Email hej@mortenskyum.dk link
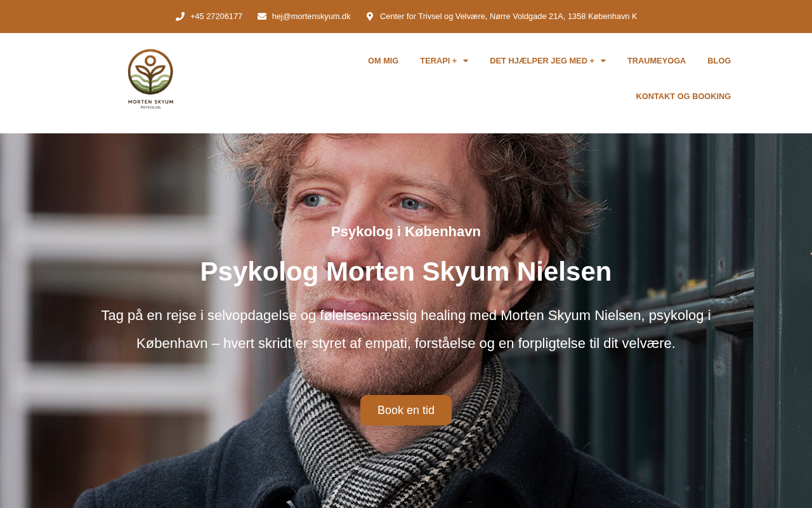The image size is (812, 508). click(x=311, y=17)
